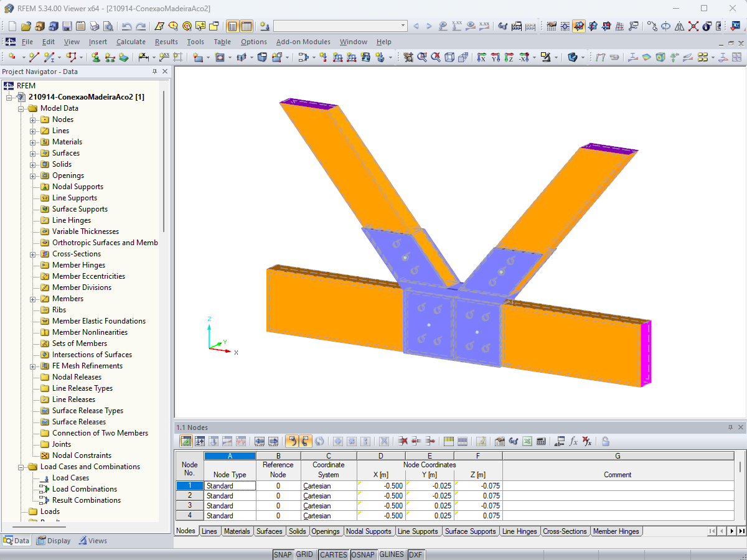Click the fx formula icon in the table toolbar

[573, 441]
